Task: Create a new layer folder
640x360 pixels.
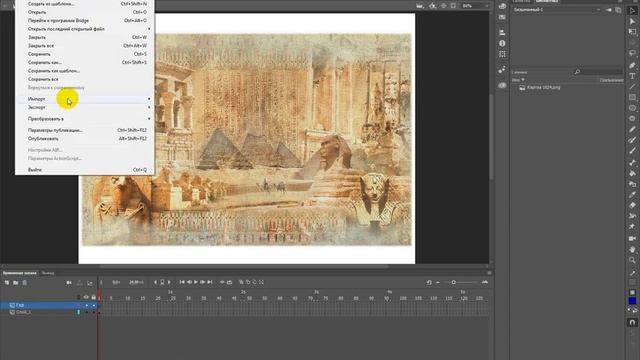Action: coord(16,282)
